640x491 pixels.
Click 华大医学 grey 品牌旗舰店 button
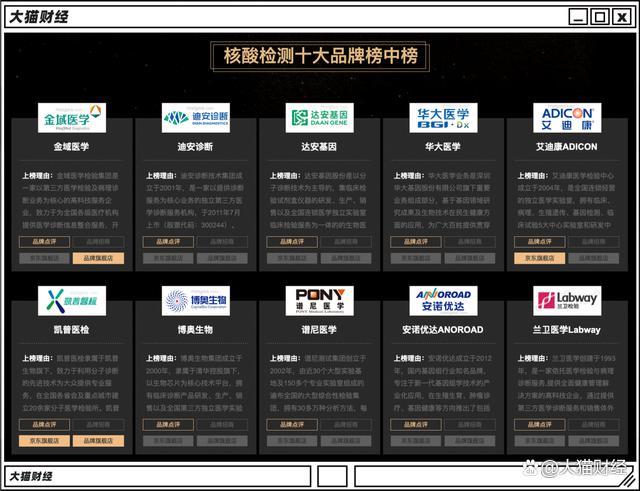[x=470, y=258]
